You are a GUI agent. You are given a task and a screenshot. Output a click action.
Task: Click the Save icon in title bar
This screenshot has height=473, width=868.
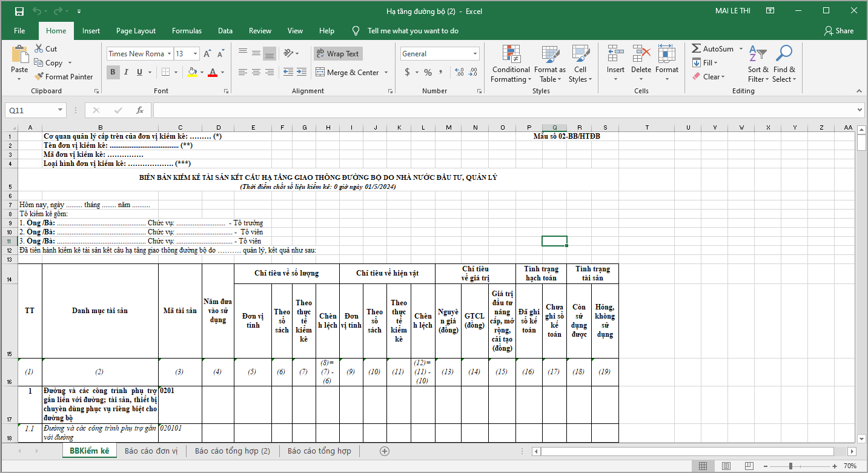coord(19,11)
